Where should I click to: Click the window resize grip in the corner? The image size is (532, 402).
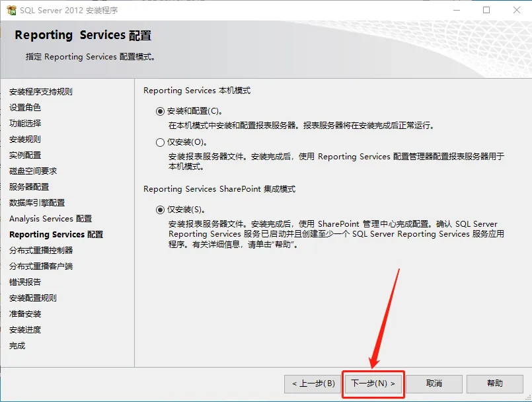pos(528,397)
